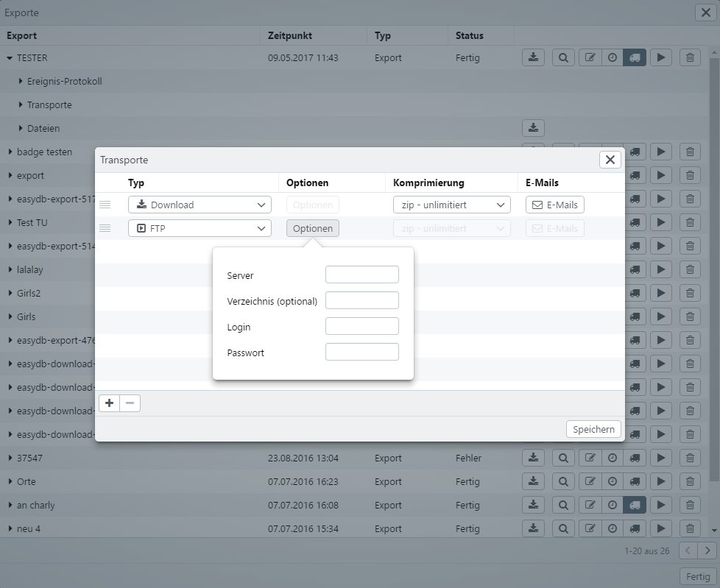The width and height of the screenshot is (720, 588).
Task: Click the clock icon in Orte row
Action: (612, 481)
